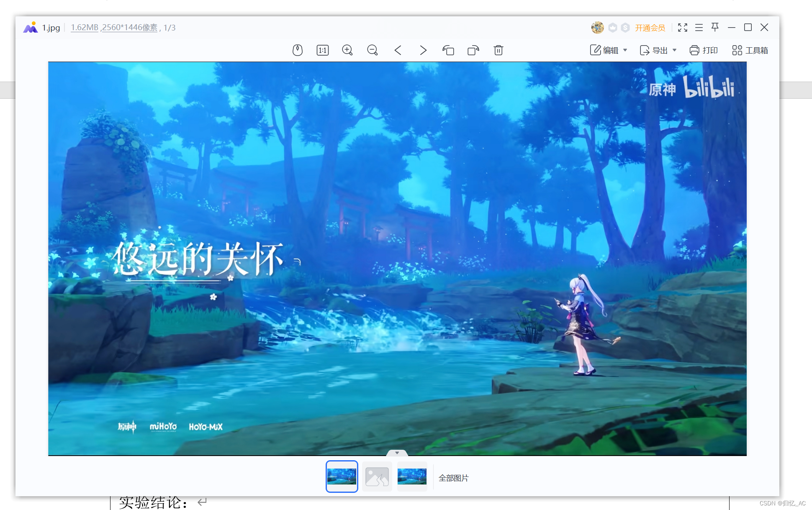The width and height of the screenshot is (812, 510).
Task: Collapse the thumbnail strip arrow
Action: [x=397, y=453]
